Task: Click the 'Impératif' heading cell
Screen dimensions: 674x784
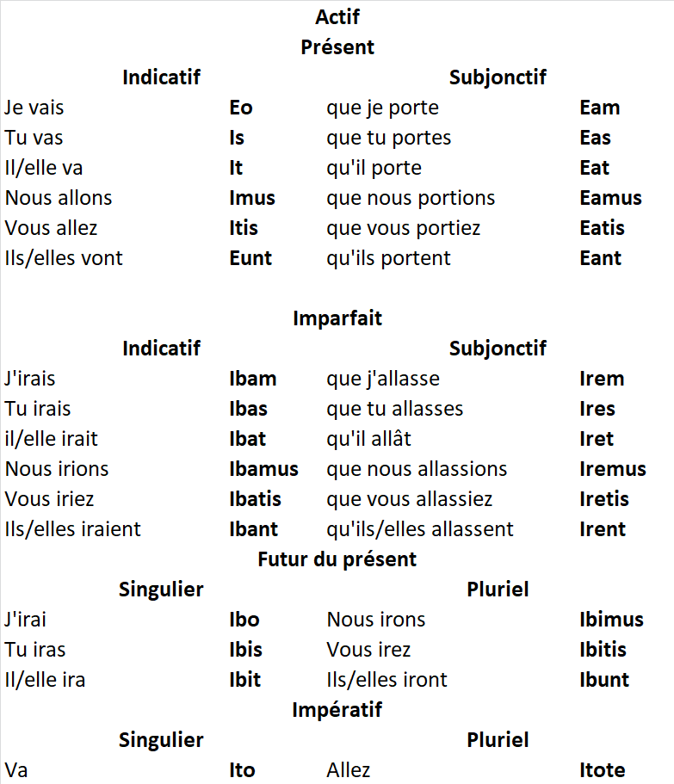Action: pos(337,710)
